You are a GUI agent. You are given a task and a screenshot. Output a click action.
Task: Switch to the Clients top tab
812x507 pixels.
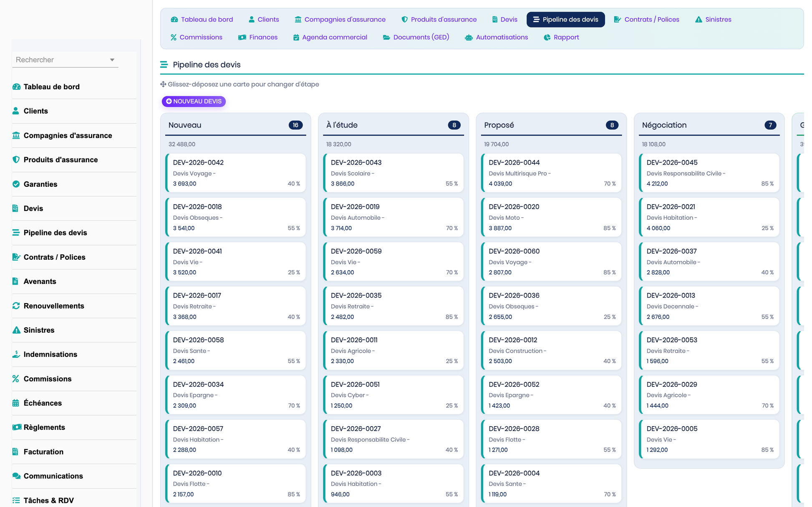pyautogui.click(x=264, y=19)
